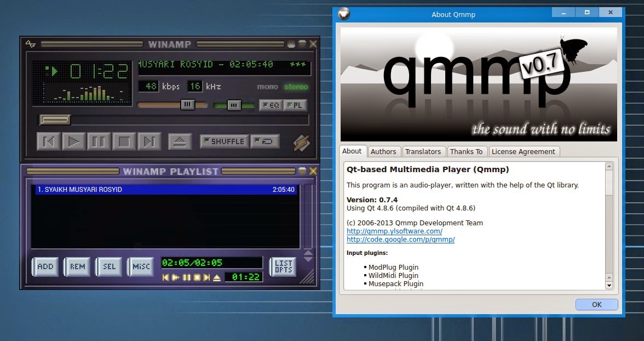644x341 pixels.
Task: Click the 16 kHz sample rate value
Action: 195,87
